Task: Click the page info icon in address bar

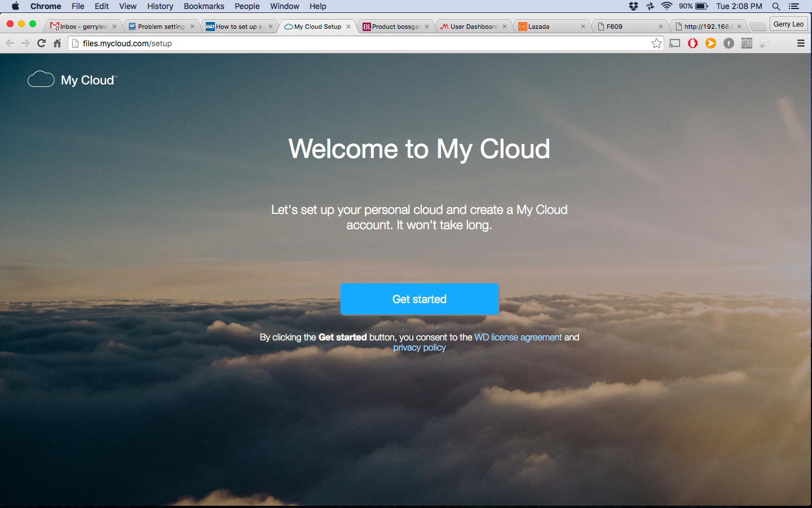Action: 75,43
